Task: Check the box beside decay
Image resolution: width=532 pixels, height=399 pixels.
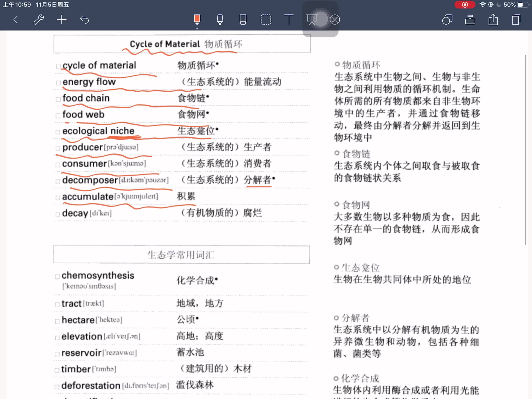Action: (58, 214)
